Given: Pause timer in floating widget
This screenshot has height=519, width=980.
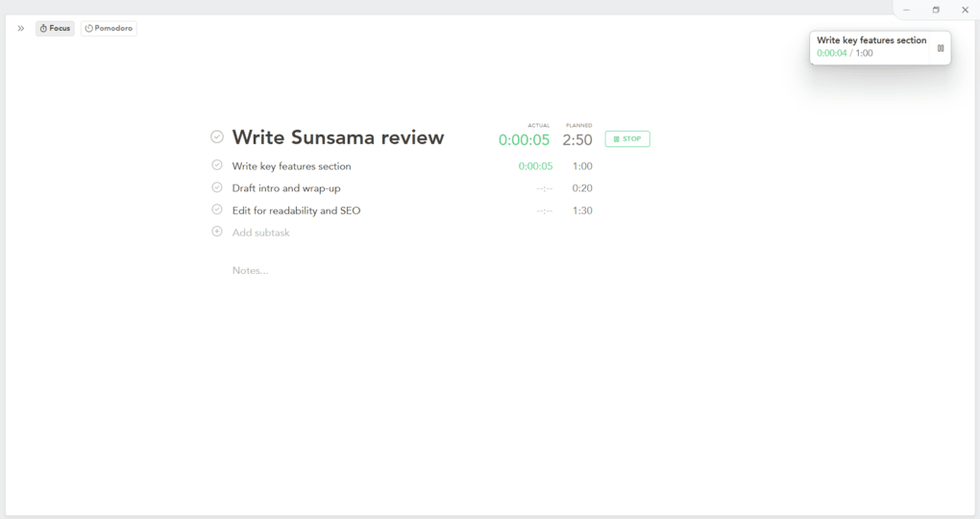Looking at the screenshot, I should [x=940, y=48].
